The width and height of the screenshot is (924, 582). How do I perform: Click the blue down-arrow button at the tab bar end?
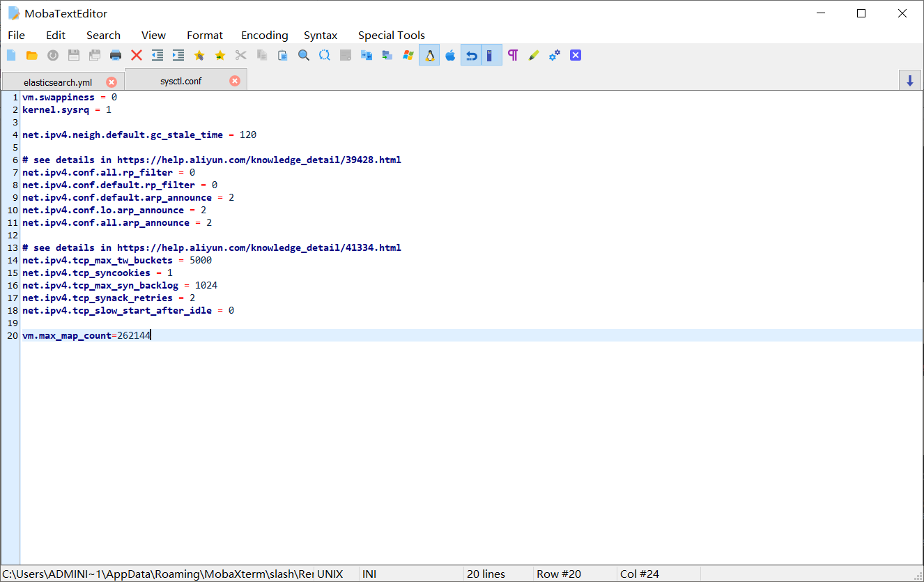(x=910, y=80)
